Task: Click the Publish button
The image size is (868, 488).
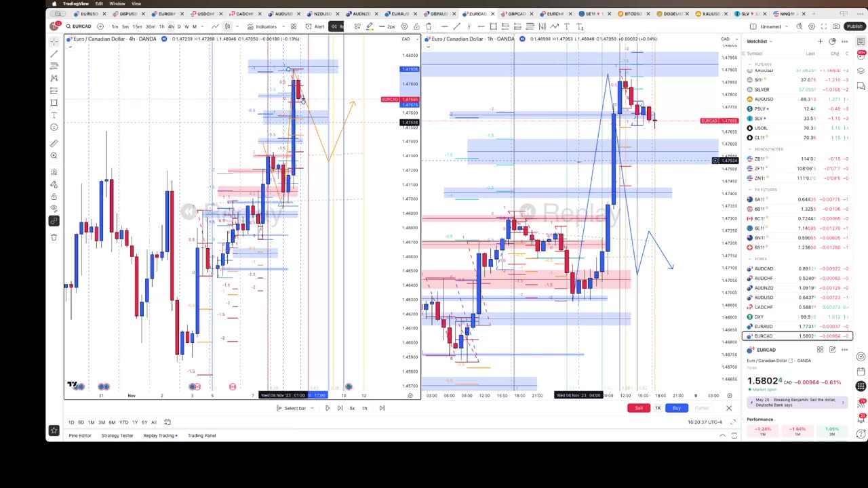Action: (854, 26)
